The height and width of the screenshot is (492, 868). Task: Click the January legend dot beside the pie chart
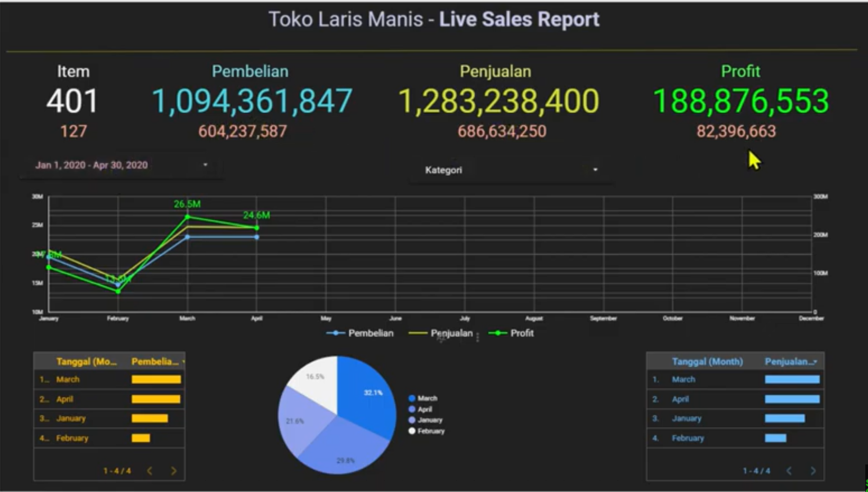[412, 420]
